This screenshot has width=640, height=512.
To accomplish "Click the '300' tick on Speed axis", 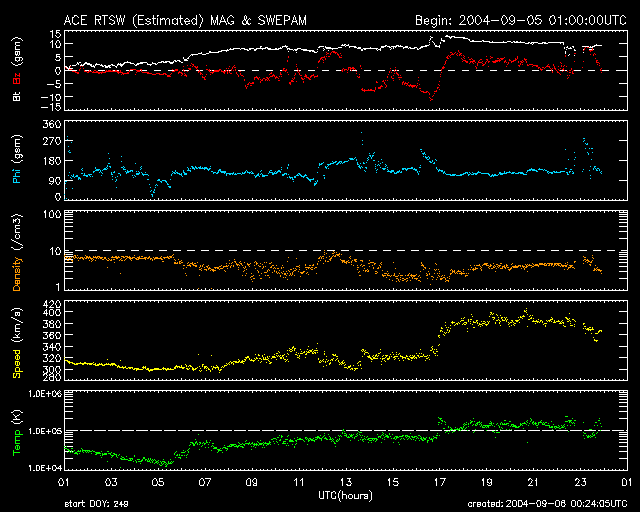I will click(52, 369).
